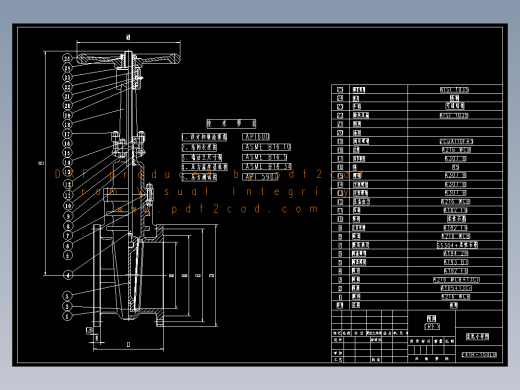Click the part balloon numbered 15
Viewport: 520px width, 390px height.
pyautogui.click(x=68, y=153)
